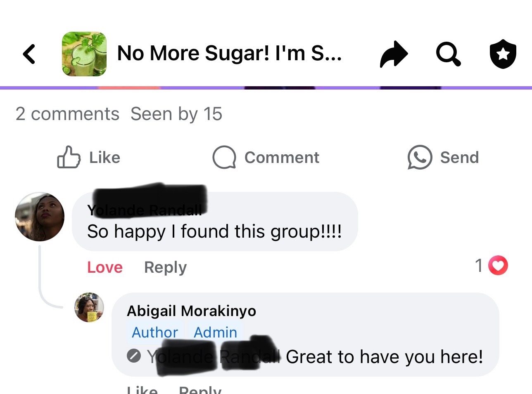View the 2 comments count
This screenshot has width=532, height=394.
click(67, 114)
